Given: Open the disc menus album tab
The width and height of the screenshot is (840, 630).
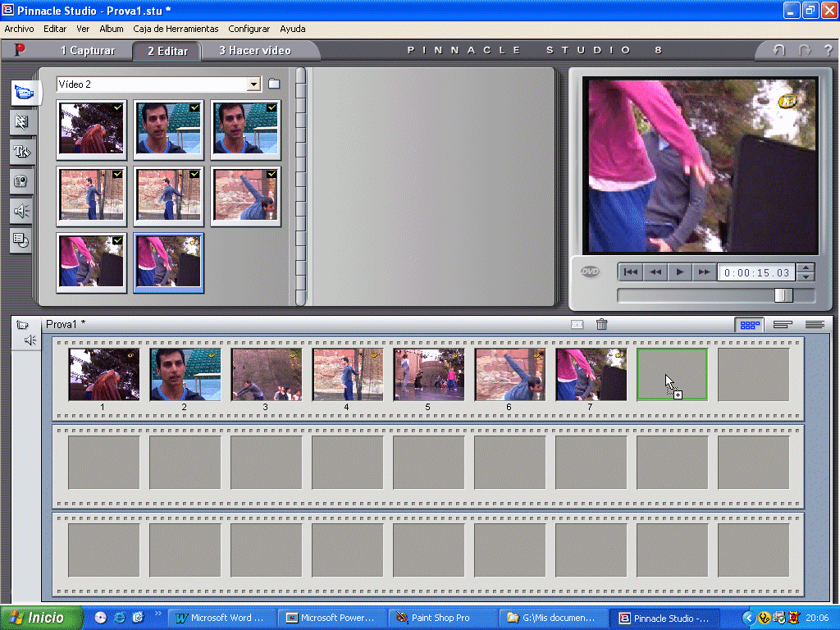Looking at the screenshot, I should click(x=21, y=240).
